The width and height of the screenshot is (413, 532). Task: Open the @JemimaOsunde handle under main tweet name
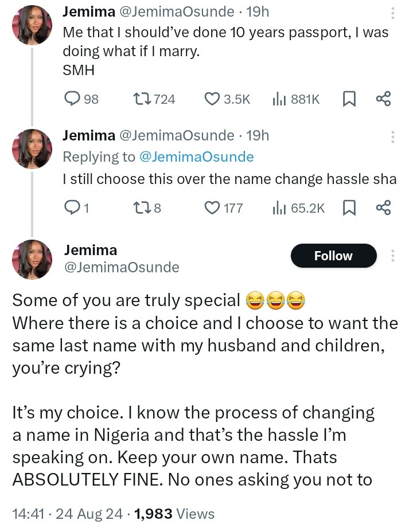(x=122, y=267)
